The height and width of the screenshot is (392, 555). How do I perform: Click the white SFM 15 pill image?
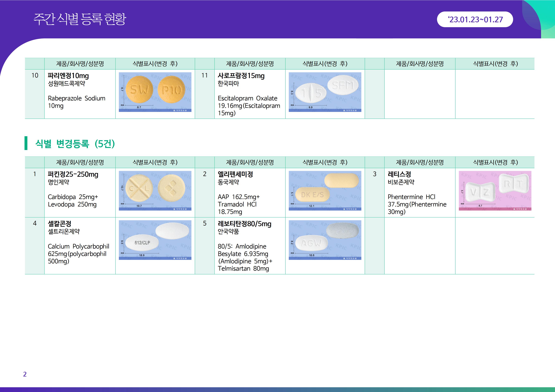coord(325,92)
